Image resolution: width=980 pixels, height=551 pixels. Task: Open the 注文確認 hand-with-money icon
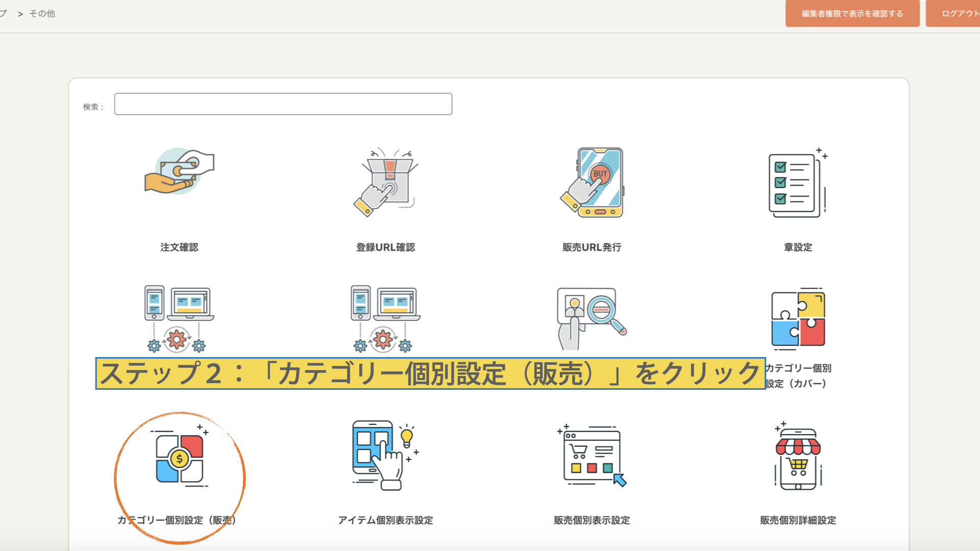point(179,172)
